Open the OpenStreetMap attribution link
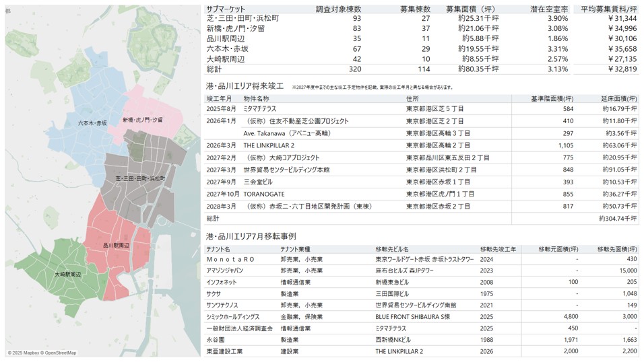The image size is (644, 362). pos(61,353)
